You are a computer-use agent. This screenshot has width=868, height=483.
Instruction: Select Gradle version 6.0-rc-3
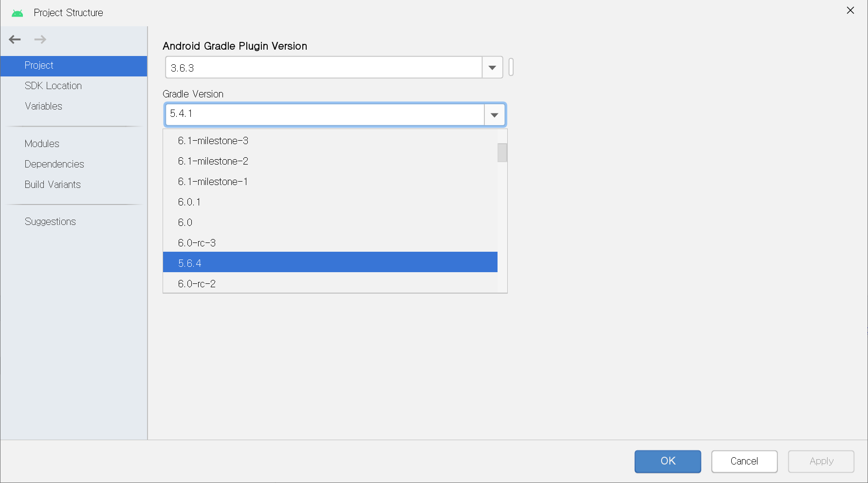pyautogui.click(x=330, y=243)
